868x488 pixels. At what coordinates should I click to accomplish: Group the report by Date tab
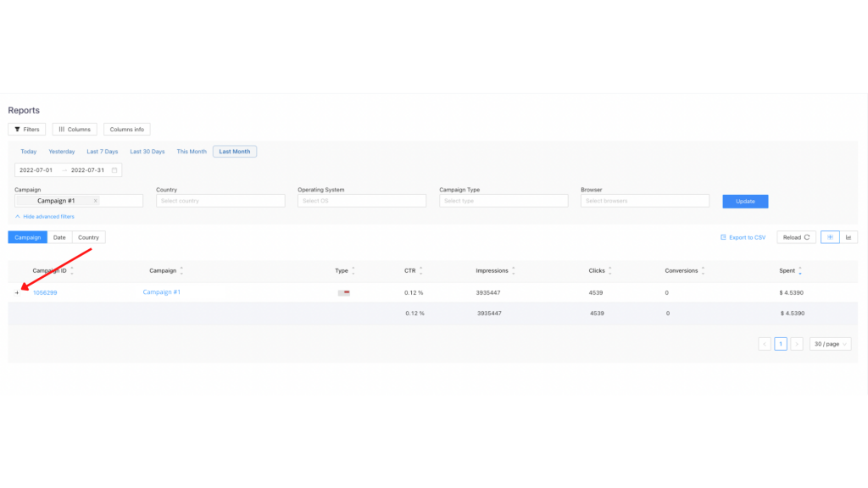pyautogui.click(x=59, y=237)
